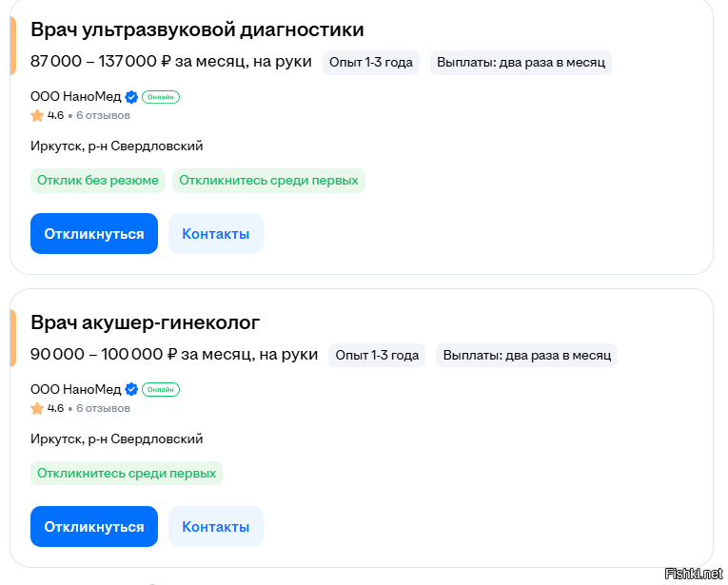Viewport: 728px width, 585px height.
Task: Click the verified badge in the gynecologist card
Action: [x=132, y=390]
